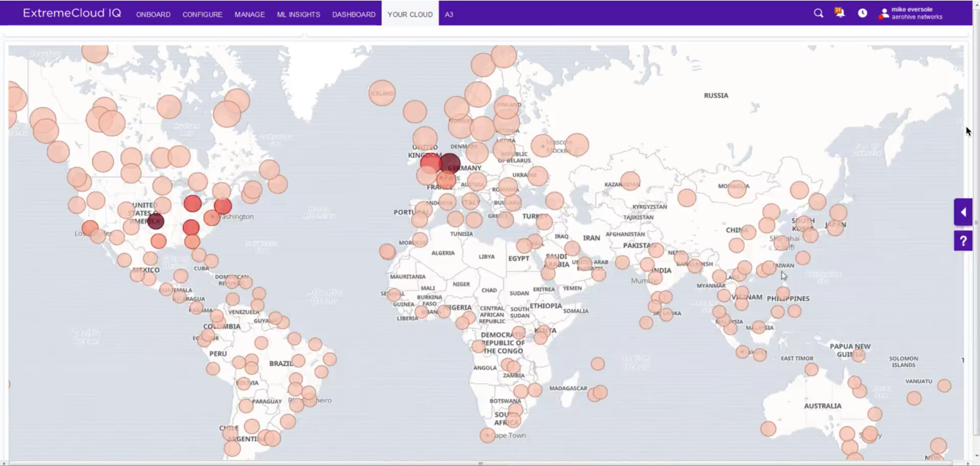
Task: Click the ALGERIA map label
Action: (x=443, y=253)
